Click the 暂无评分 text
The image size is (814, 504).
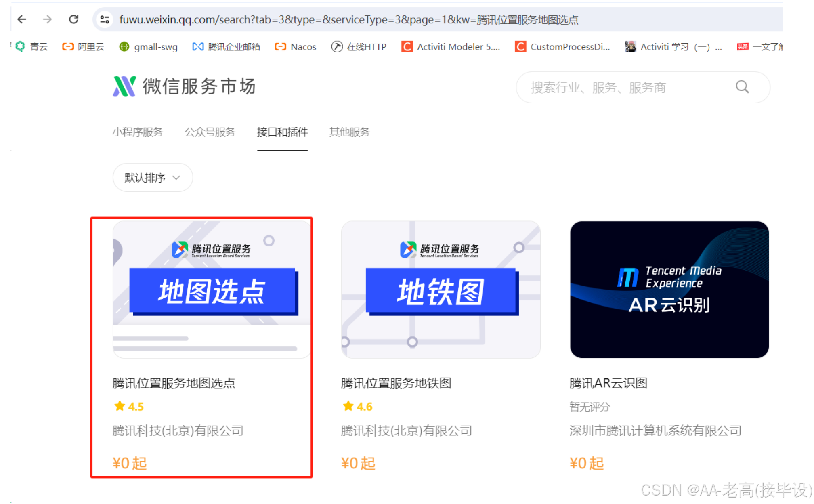click(590, 407)
